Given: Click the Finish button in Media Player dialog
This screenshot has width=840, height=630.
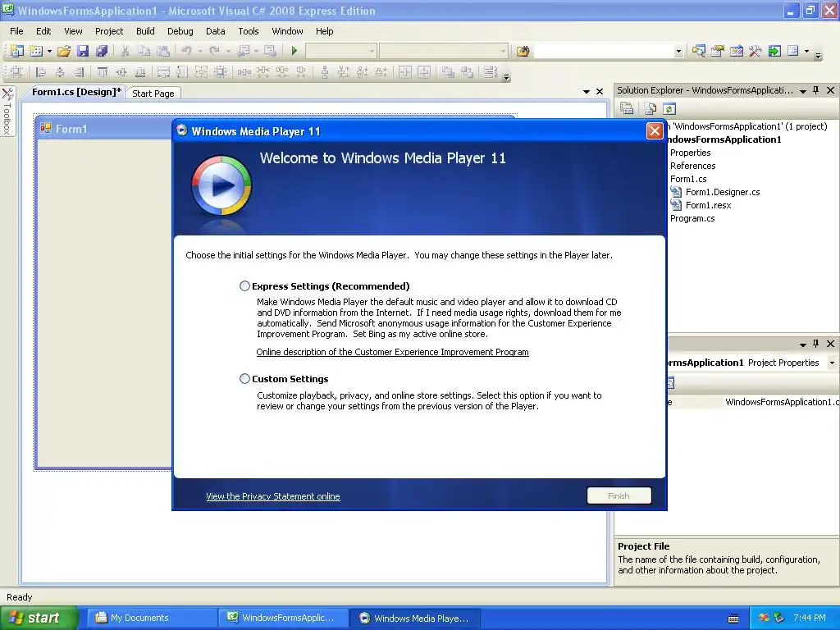Looking at the screenshot, I should [619, 495].
